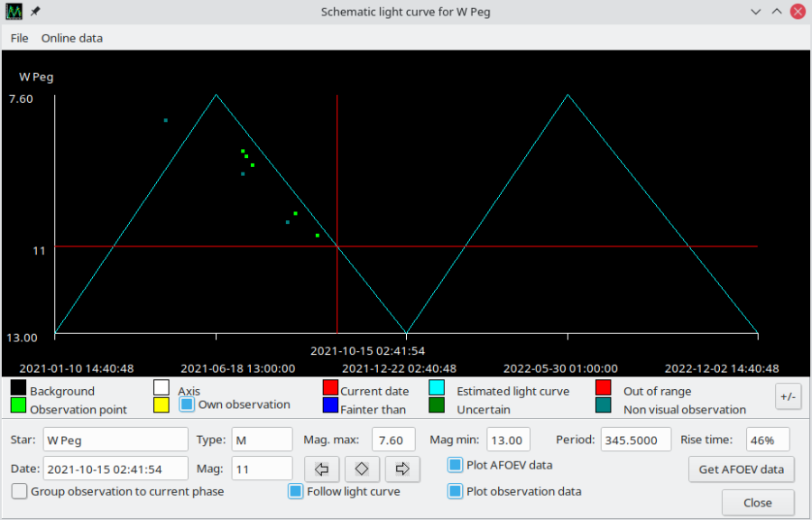Open the File menu
This screenshot has height=520, width=812.
coord(20,38)
